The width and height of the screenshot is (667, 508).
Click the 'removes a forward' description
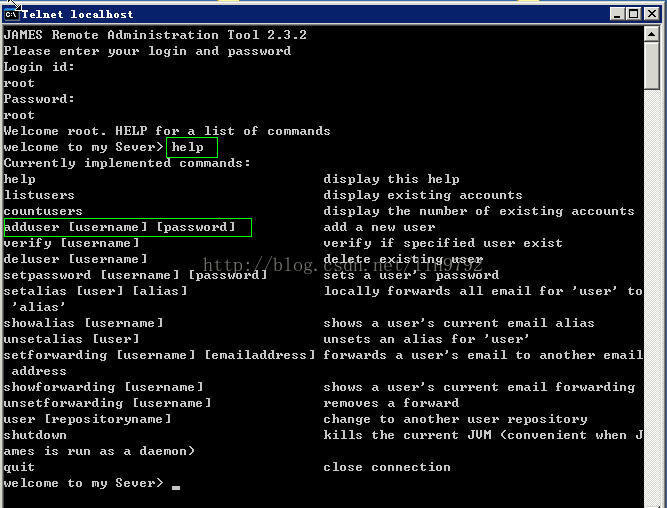tap(391, 403)
